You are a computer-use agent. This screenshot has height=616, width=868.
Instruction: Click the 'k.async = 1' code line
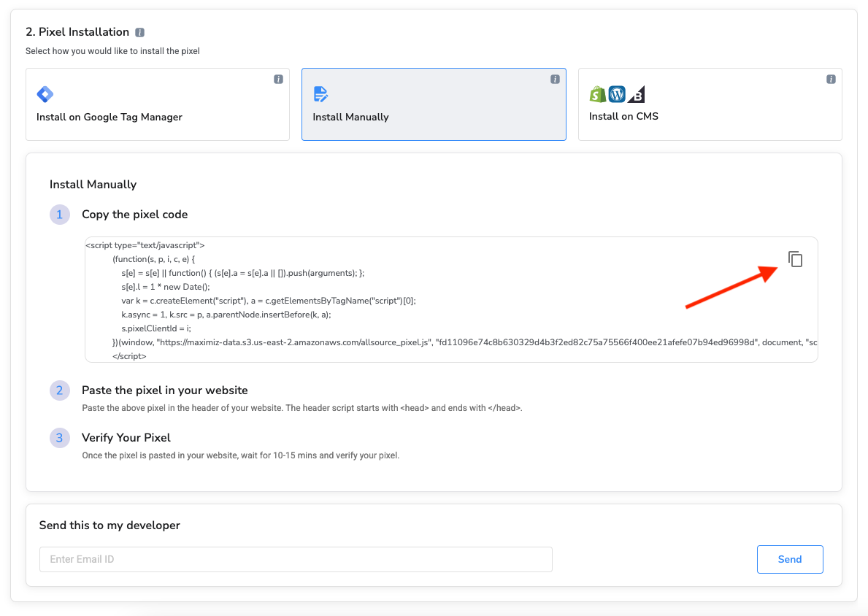(226, 315)
